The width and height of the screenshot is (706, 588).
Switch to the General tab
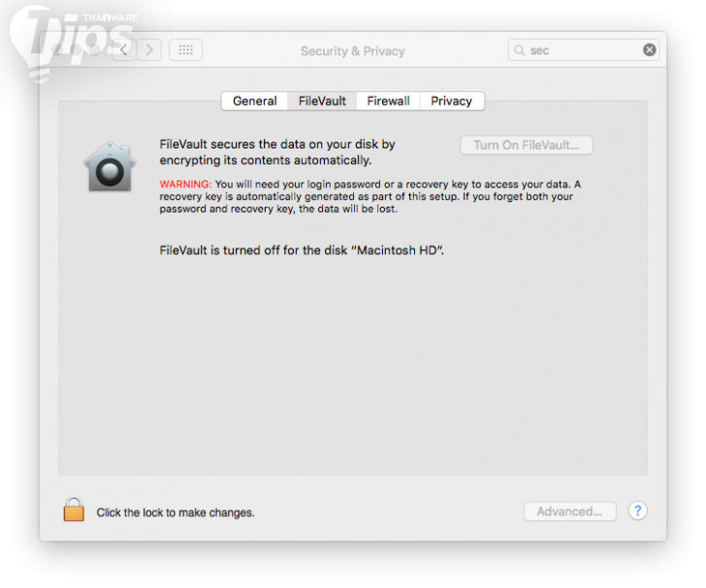(x=254, y=101)
